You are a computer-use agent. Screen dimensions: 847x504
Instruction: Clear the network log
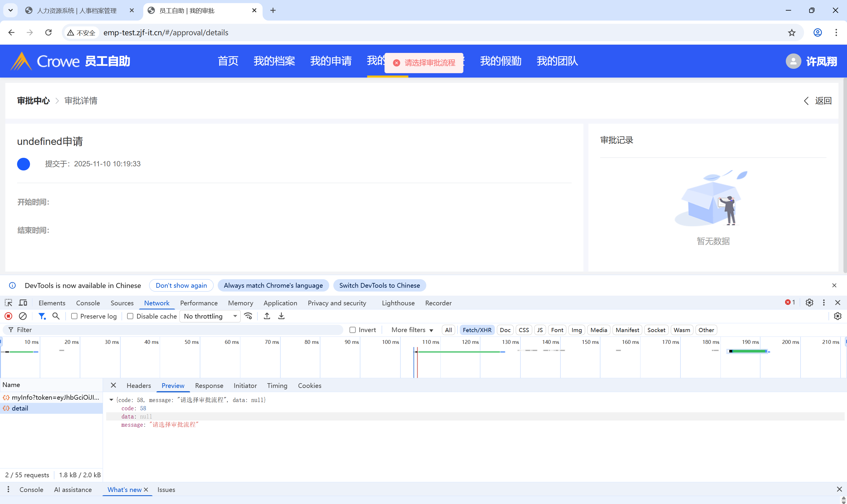pyautogui.click(x=23, y=316)
